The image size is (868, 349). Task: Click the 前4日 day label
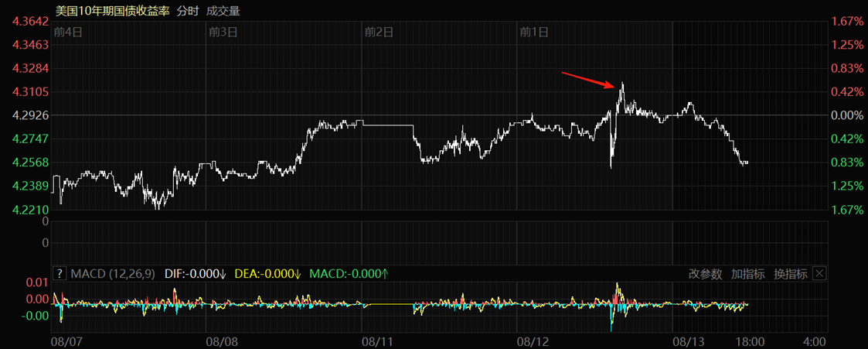coord(68,33)
